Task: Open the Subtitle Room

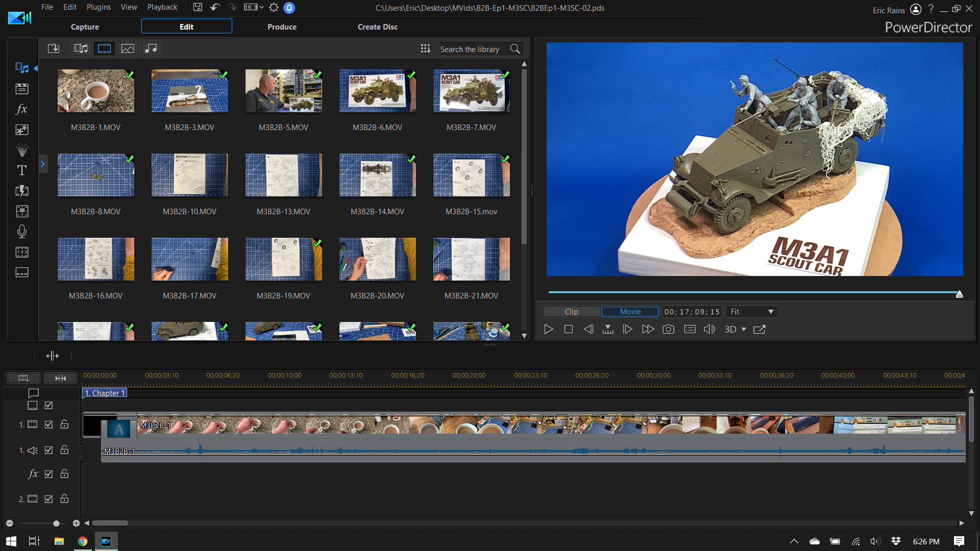Action: (x=22, y=272)
